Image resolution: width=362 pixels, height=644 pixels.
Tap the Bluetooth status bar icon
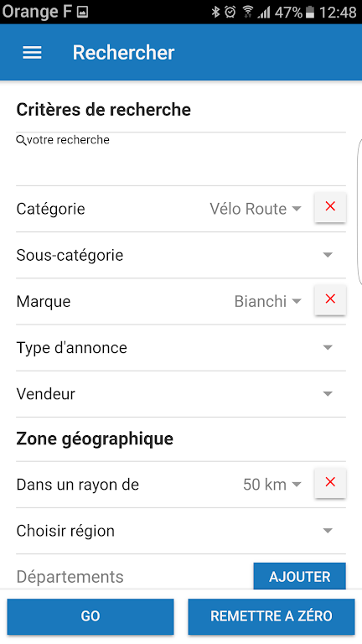coord(215,12)
